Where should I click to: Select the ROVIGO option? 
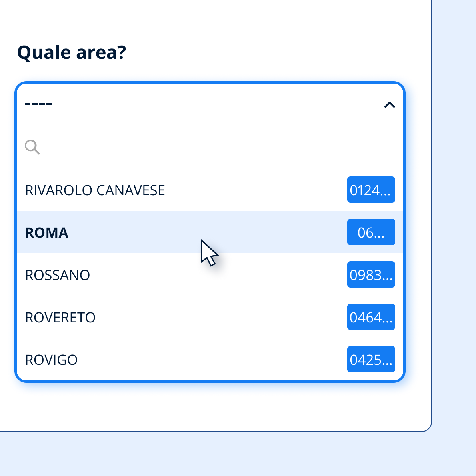tap(52, 360)
